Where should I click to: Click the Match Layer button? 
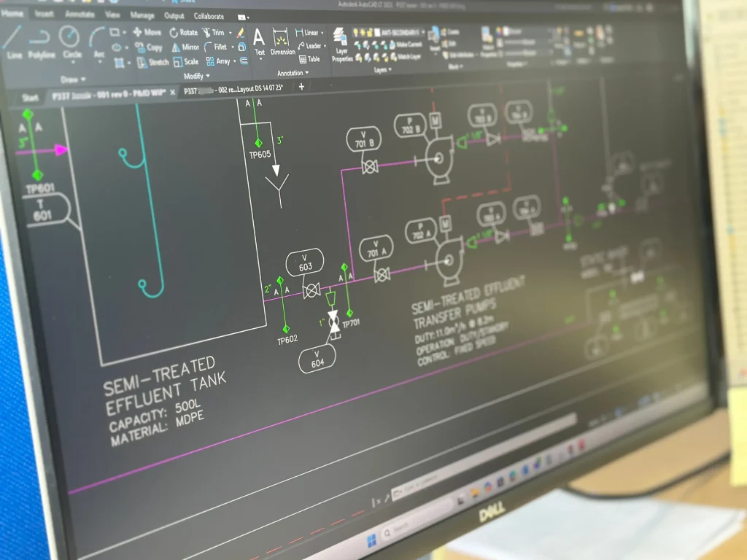(x=406, y=57)
